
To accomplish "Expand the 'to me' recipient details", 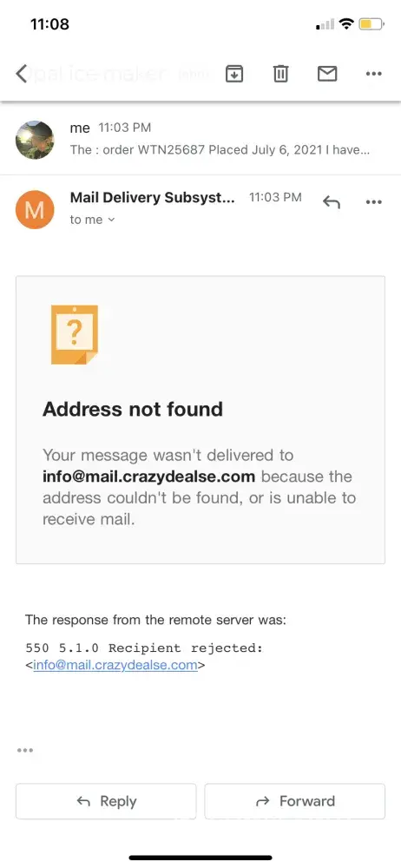I will point(92,220).
